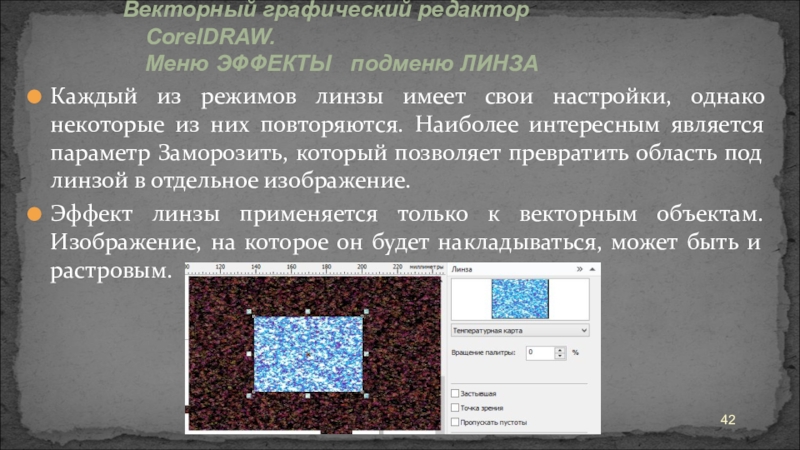Click the bottom-left selection handle of the lens rectangle
The image size is (800, 450).
coord(249,395)
